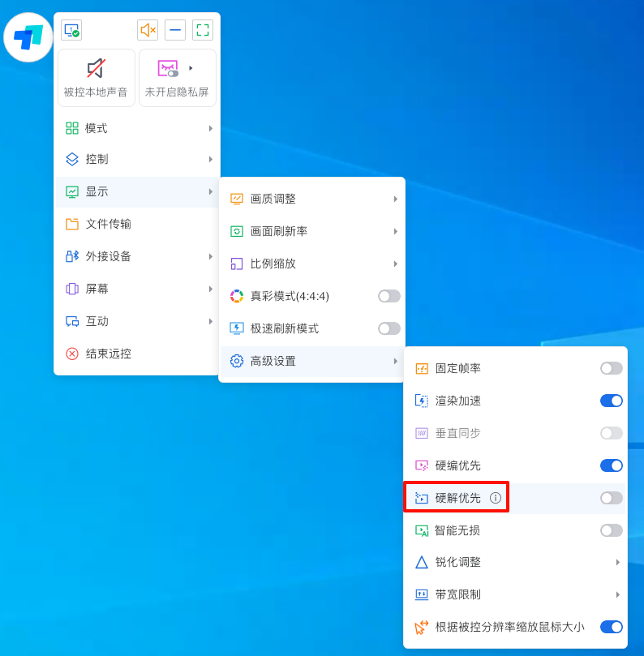The width and height of the screenshot is (644, 656).
Task: Click the muted speaker icon in toolbar
Action: coord(148,30)
